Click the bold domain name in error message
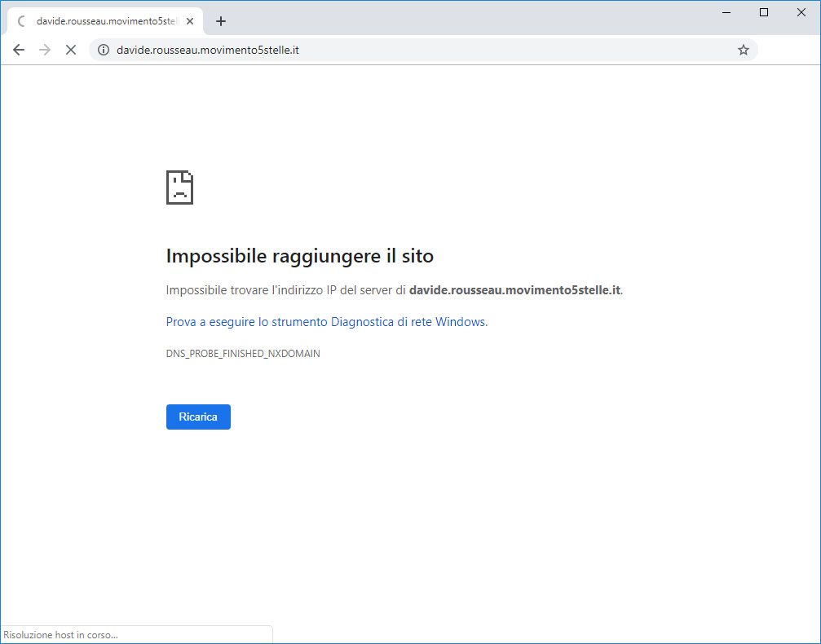Viewport: 821px width, 644px height. (514, 290)
